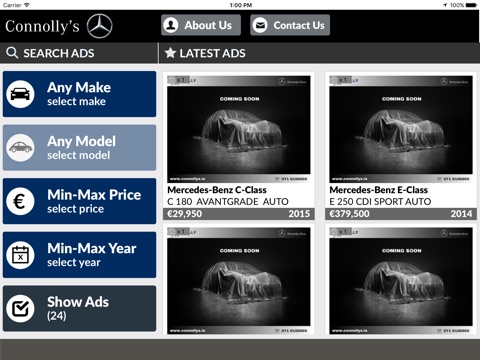Image resolution: width=480 pixels, height=360 pixels.
Task: Open the About Us page
Action: 201,25
